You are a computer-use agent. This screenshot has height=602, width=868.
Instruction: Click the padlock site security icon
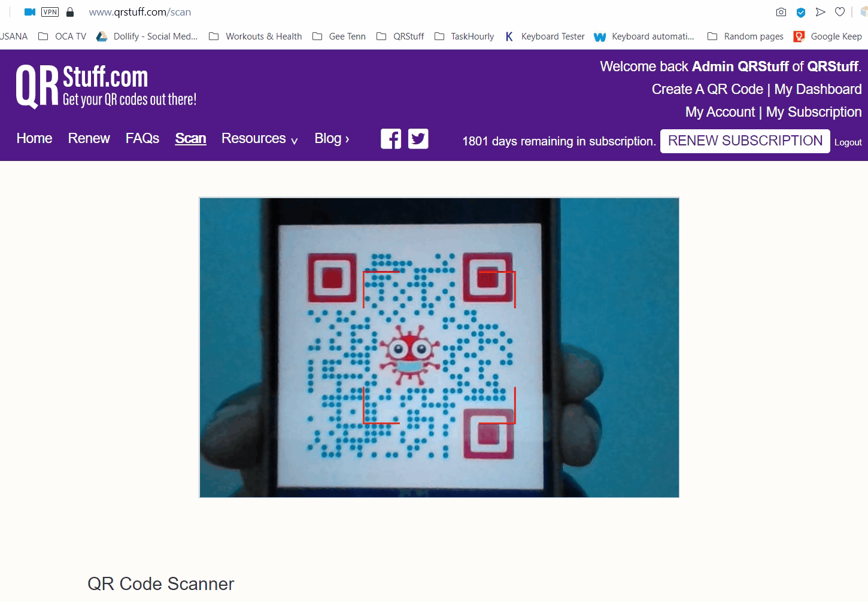click(x=70, y=12)
